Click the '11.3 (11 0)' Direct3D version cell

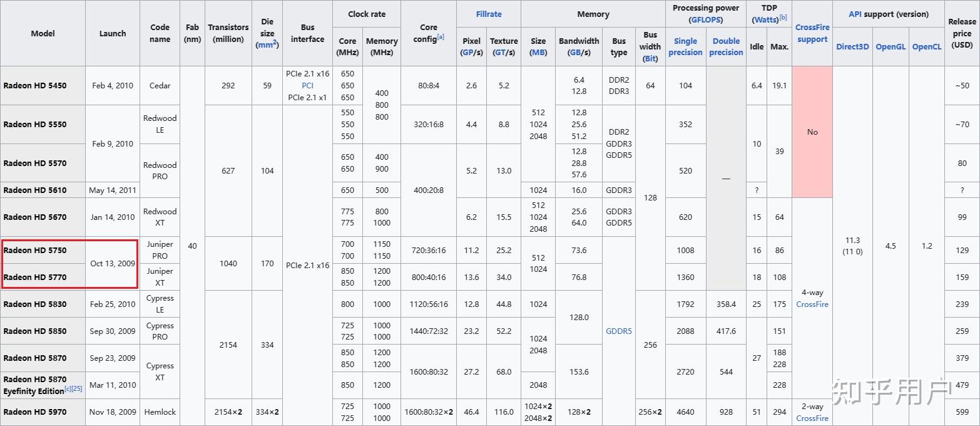852,246
